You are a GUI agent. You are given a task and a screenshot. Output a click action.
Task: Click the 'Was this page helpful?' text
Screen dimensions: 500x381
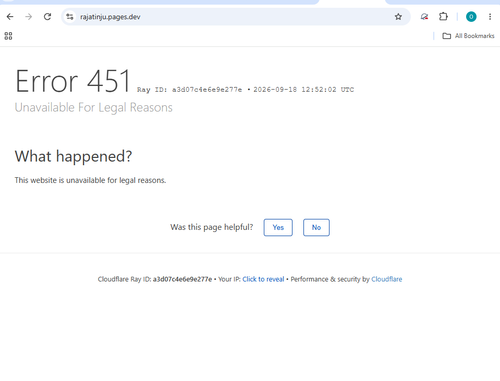tap(212, 227)
